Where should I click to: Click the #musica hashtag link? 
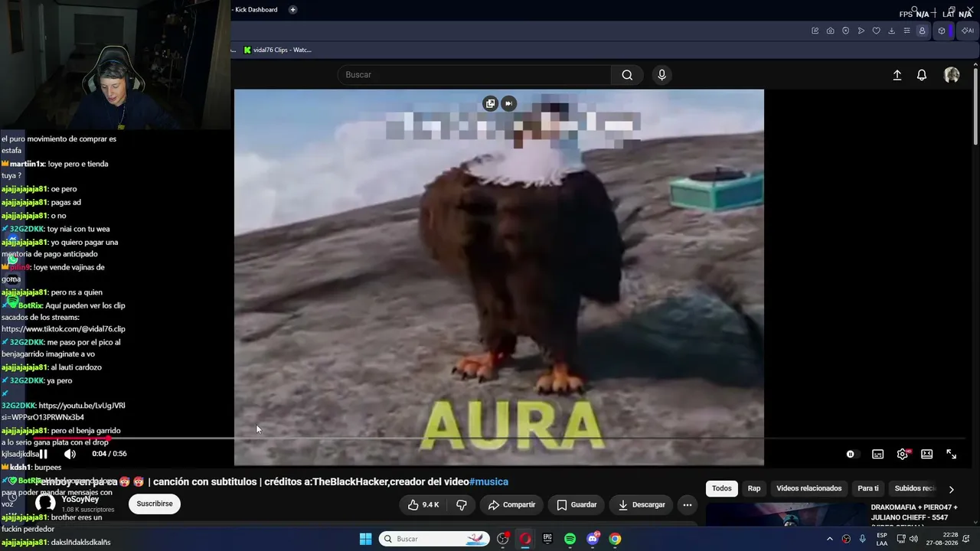tap(488, 482)
